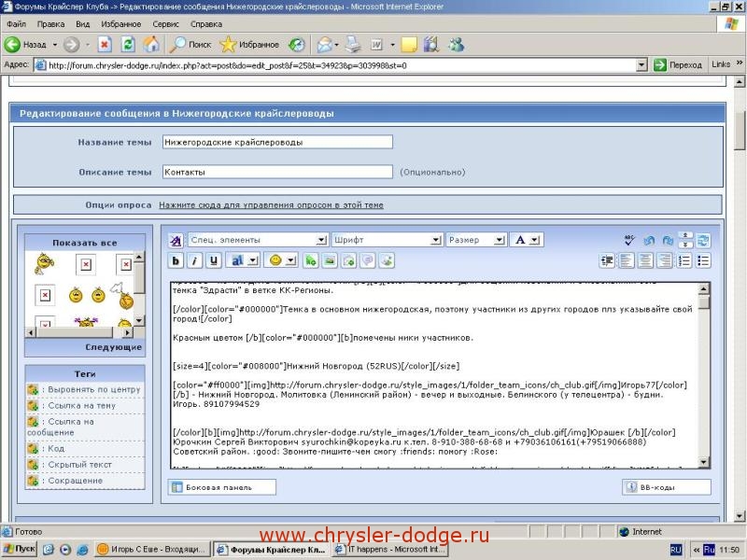The width and height of the screenshot is (747, 560).
Task: Click the Print toolbar icon
Action: point(354,44)
